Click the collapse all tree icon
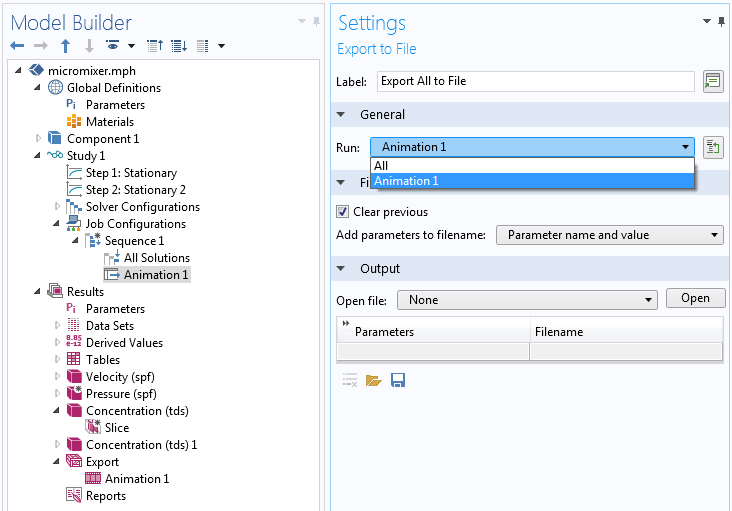This screenshot has width=732, height=511. click(x=155, y=46)
